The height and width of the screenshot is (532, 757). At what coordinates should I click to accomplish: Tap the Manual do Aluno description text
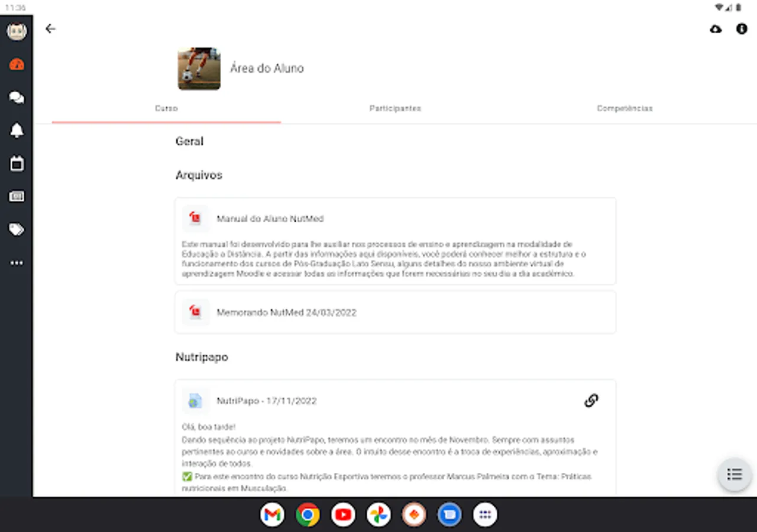tap(384, 259)
